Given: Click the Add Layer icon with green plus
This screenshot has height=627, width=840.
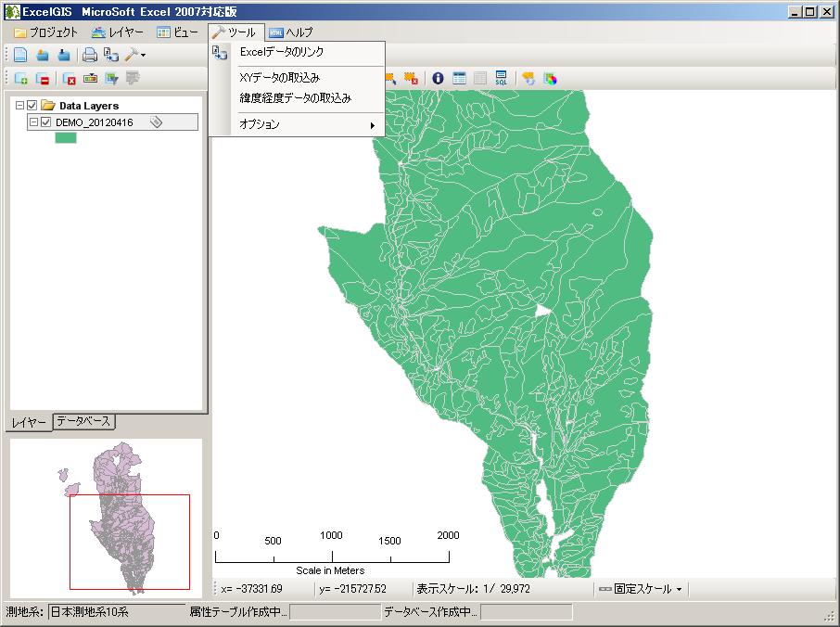Looking at the screenshot, I should 22,78.
